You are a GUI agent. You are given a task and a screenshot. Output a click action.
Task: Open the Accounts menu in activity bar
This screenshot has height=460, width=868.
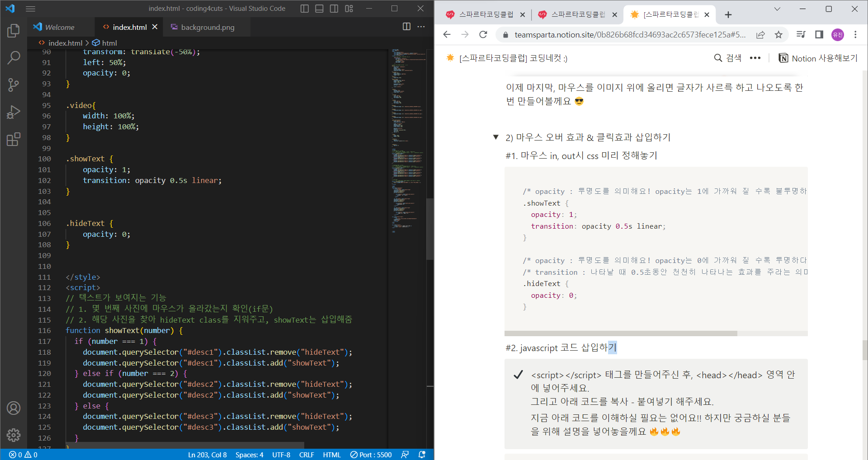[14, 408]
